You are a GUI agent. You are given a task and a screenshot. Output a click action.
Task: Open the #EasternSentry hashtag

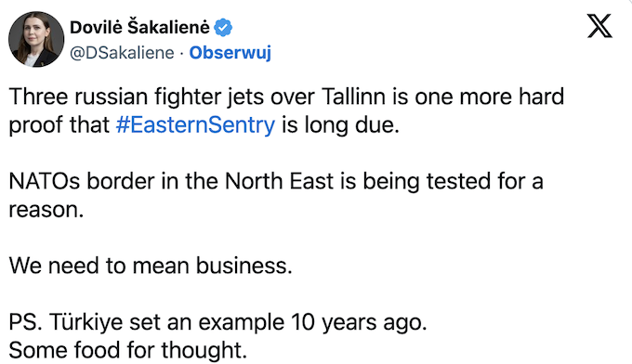pos(195,124)
